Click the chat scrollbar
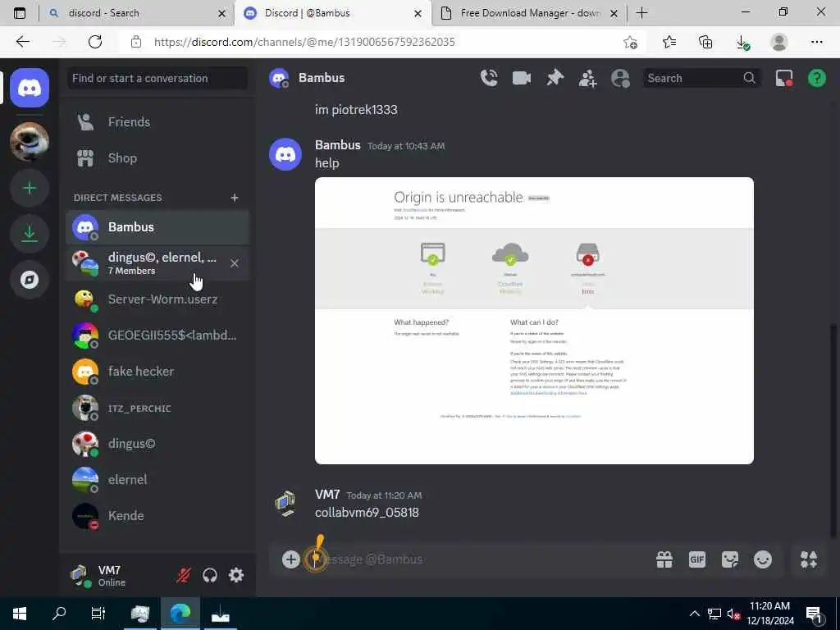The height and width of the screenshot is (630, 840). 833,430
